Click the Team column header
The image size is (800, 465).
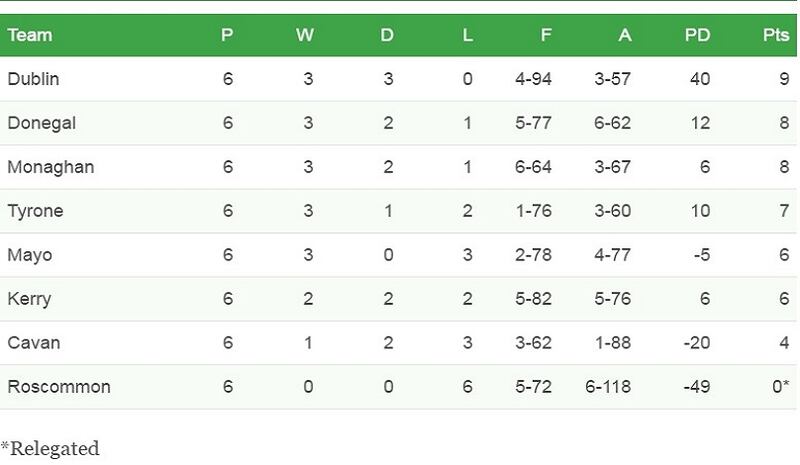click(29, 35)
